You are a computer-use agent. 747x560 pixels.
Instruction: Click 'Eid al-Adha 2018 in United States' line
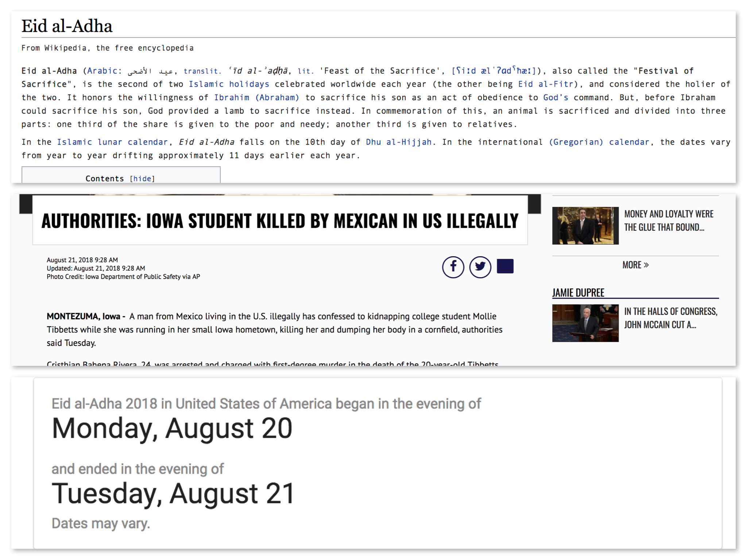tap(266, 404)
